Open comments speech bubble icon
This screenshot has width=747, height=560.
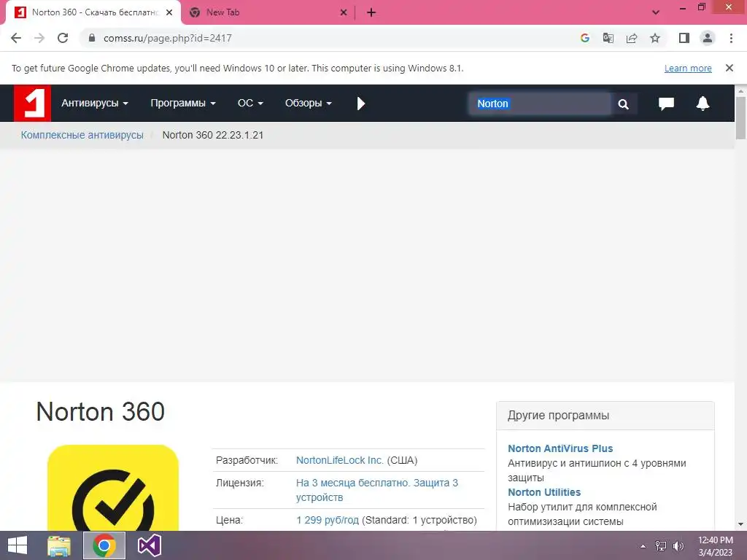(x=666, y=104)
